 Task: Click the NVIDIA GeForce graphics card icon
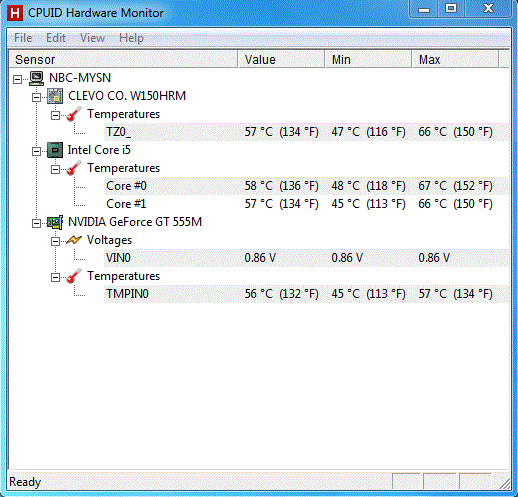[x=55, y=222]
